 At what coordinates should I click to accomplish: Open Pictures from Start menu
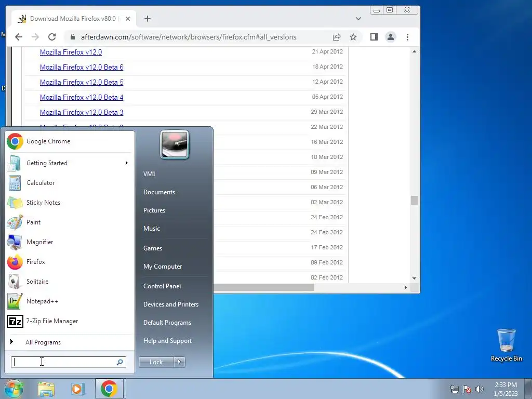coord(154,210)
